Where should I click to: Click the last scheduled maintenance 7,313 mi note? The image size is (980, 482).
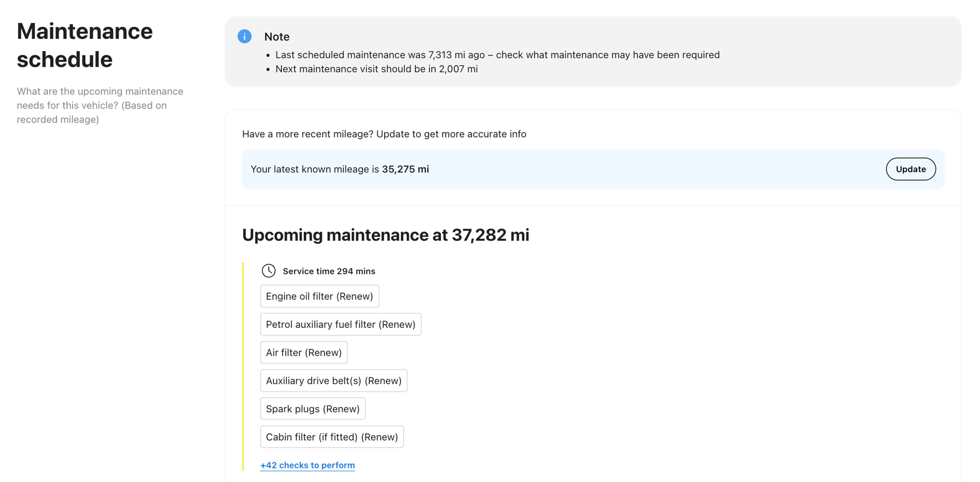coord(497,55)
